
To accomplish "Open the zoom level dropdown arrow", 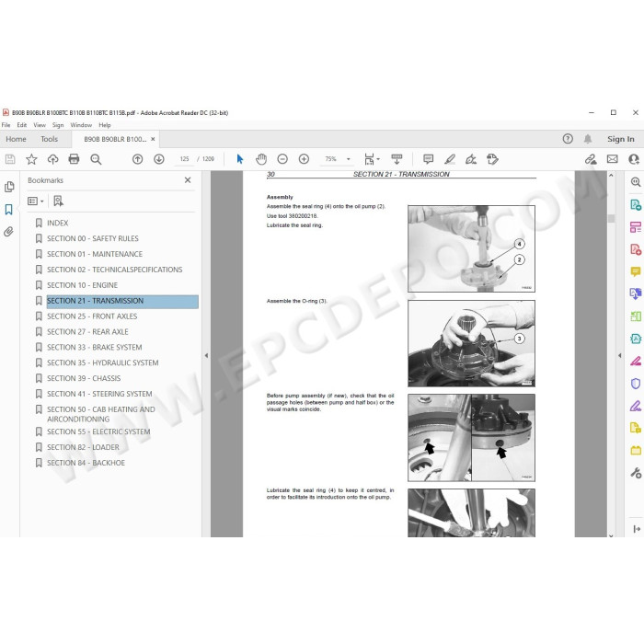I will tap(349, 159).
